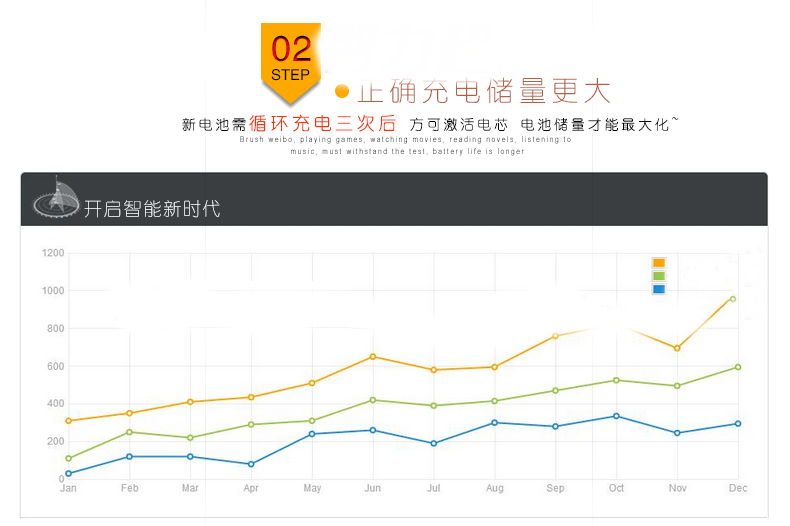
Task: Click the orange 02 STEP badge
Action: point(291,63)
